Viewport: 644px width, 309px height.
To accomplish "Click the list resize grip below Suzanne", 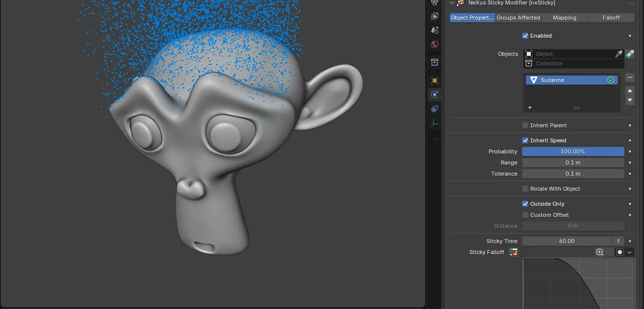I will [x=577, y=107].
